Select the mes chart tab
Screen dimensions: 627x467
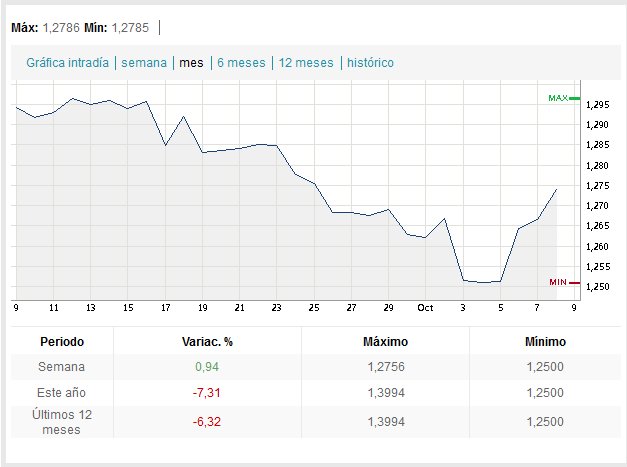click(191, 62)
